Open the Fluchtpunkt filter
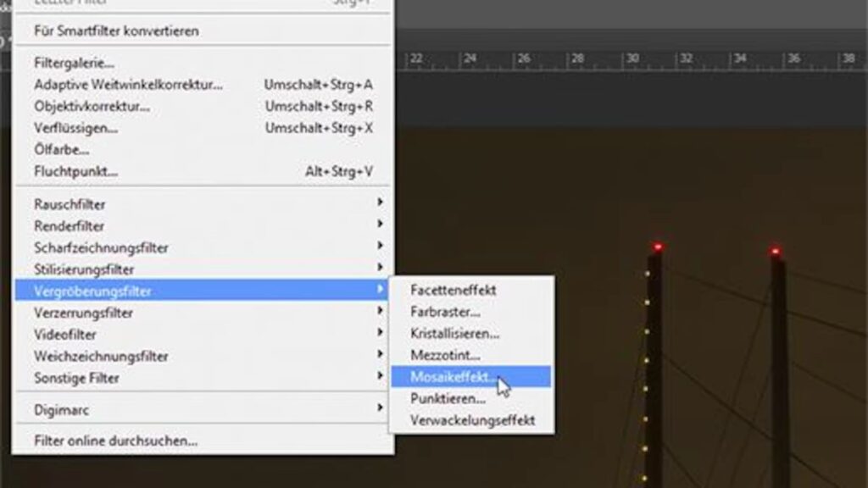868x488 pixels. 75,172
